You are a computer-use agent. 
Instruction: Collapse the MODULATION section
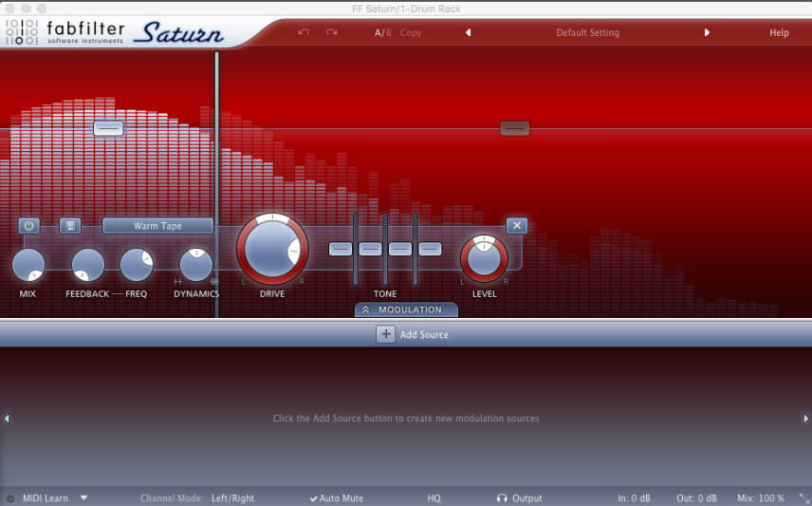point(407,309)
